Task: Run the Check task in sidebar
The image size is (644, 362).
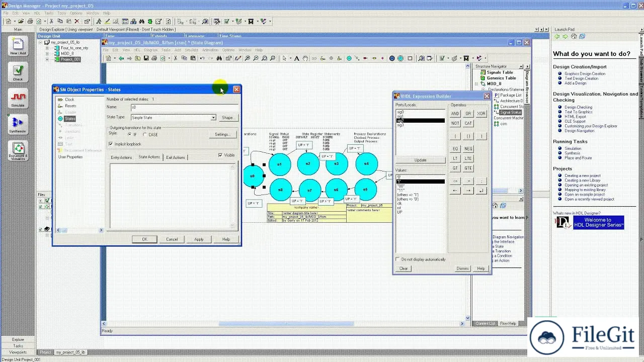Action: [x=18, y=72]
